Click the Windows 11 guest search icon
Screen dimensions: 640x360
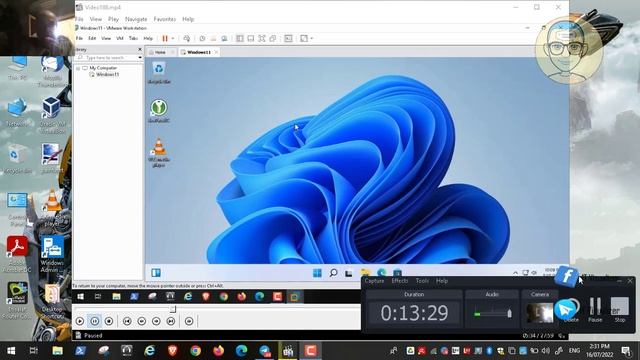coord(333,273)
